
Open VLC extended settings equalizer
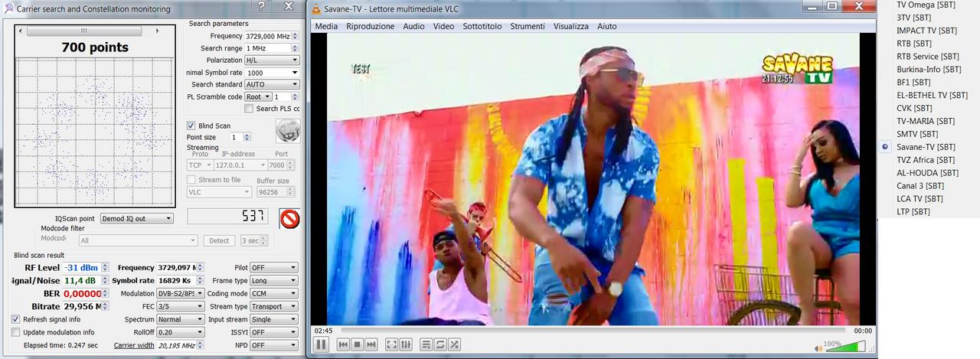coord(405,344)
